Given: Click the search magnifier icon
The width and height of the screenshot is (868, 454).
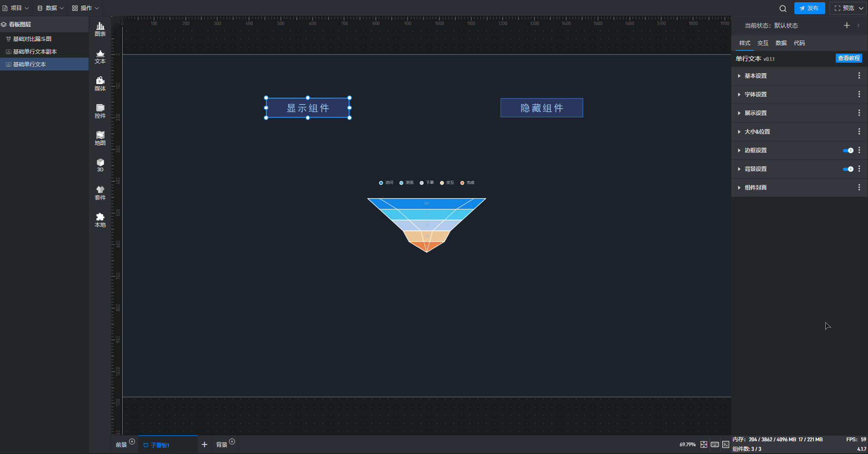Looking at the screenshot, I should 783,8.
